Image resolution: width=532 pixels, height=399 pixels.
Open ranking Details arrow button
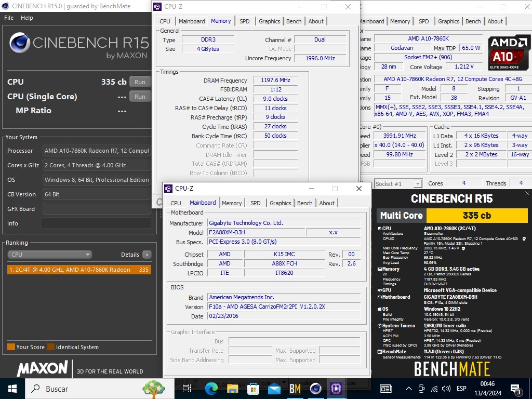tap(147, 255)
